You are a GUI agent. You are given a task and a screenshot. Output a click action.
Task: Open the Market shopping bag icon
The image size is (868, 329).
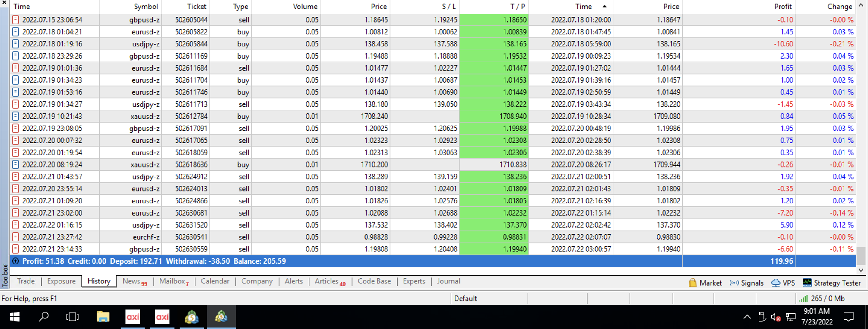click(x=692, y=283)
